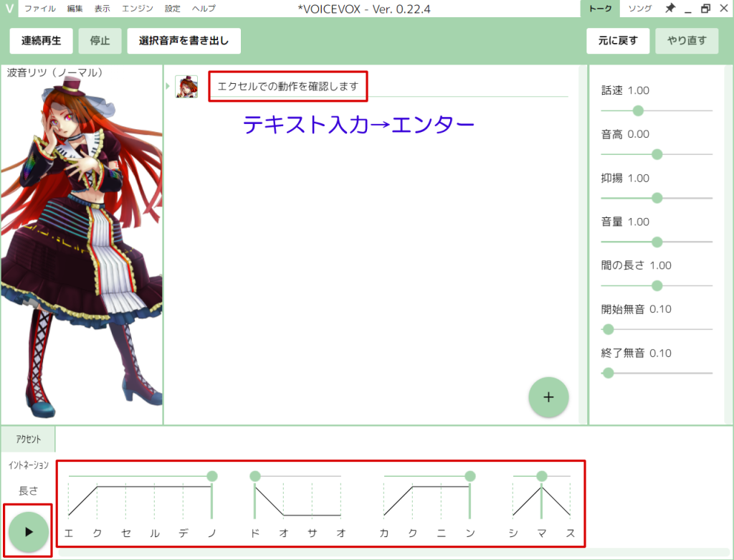Image resolution: width=734 pixels, height=560 pixels.
Task: Switch to the ソング tab
Action: [x=640, y=9]
